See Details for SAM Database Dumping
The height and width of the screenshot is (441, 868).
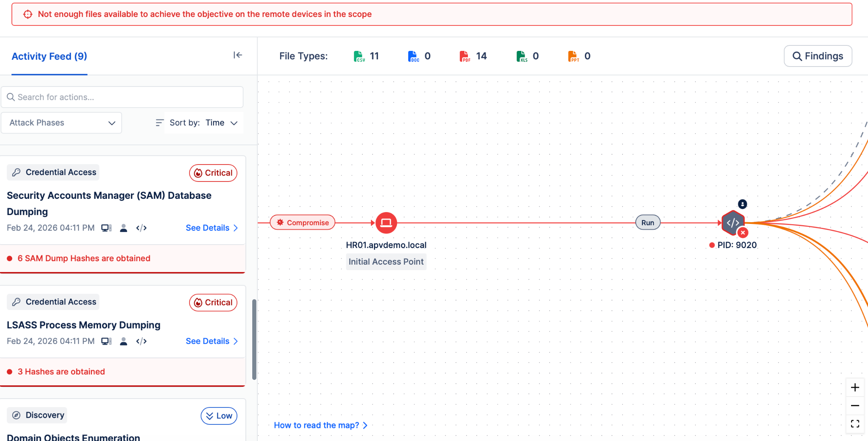[x=212, y=228]
